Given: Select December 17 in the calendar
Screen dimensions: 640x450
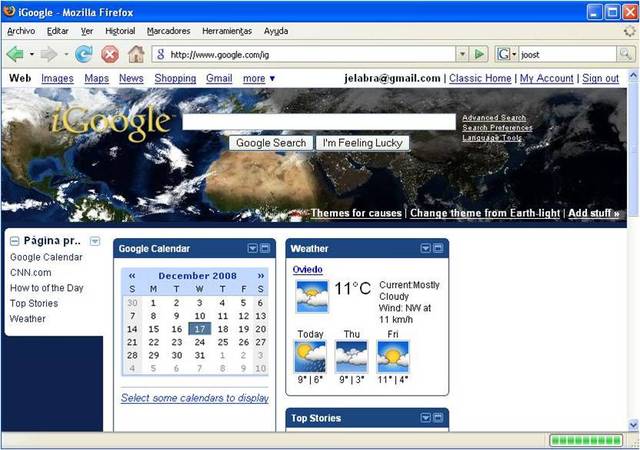Looking at the screenshot, I should click(200, 329).
